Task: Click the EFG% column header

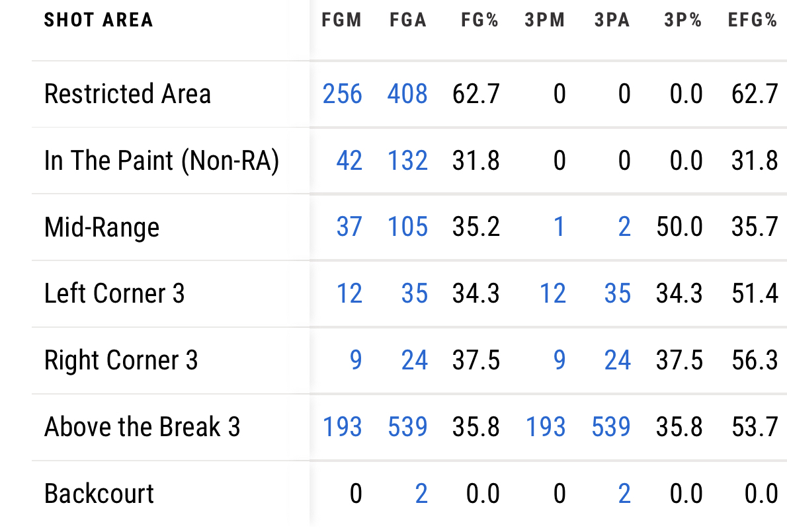Action: coord(753,20)
